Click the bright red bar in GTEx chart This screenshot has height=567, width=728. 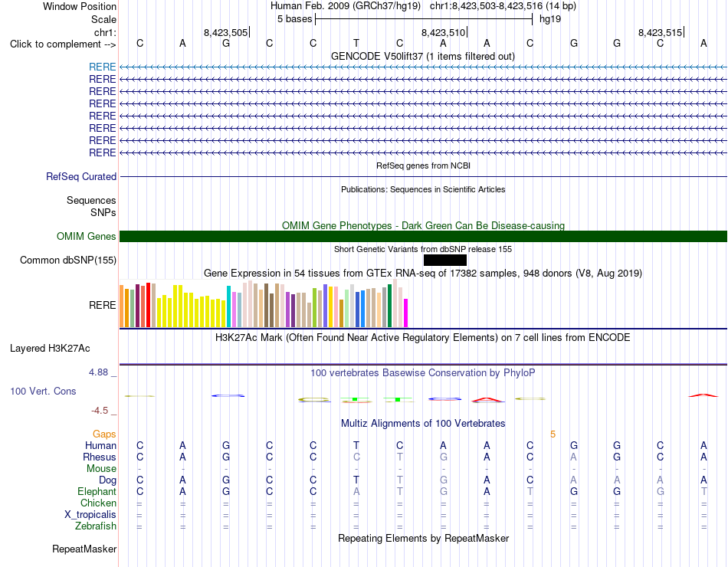tap(149, 305)
